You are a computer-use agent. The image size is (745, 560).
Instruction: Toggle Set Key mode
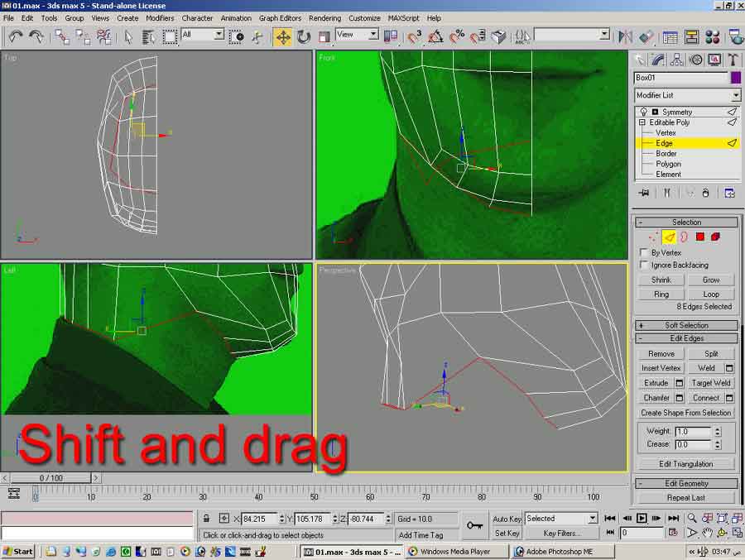[507, 534]
